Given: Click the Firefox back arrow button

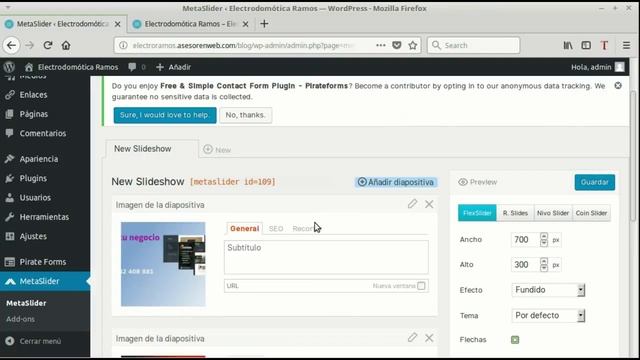Looking at the screenshot, I should 11,45.
